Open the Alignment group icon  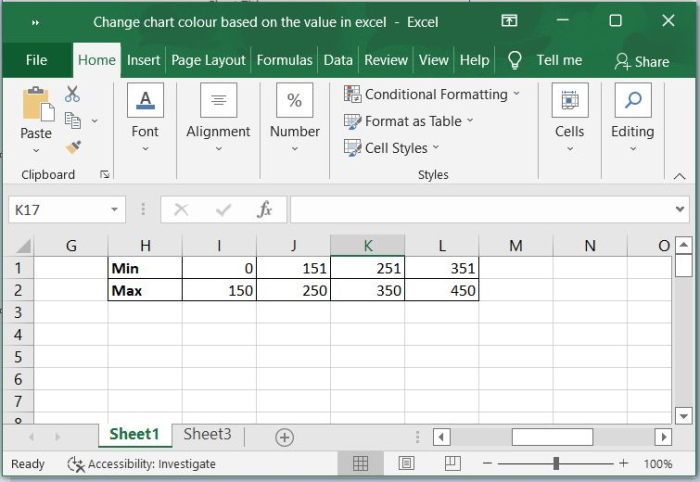(218, 100)
